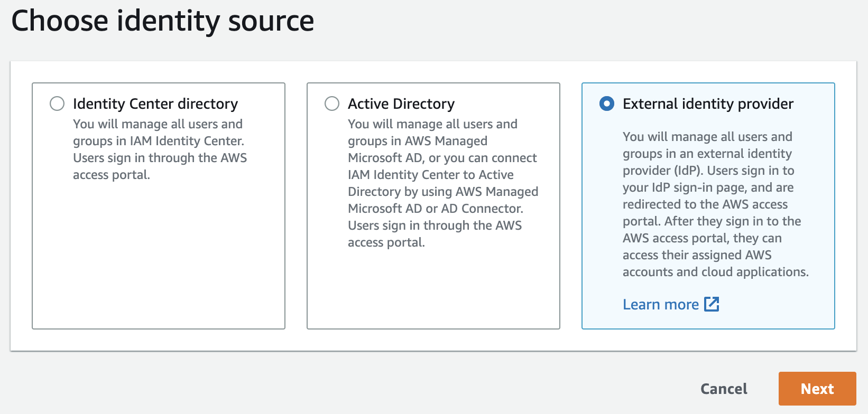Click the External identity provider description paragraph
Image resolution: width=868 pixels, height=414 pixels.
click(715, 204)
